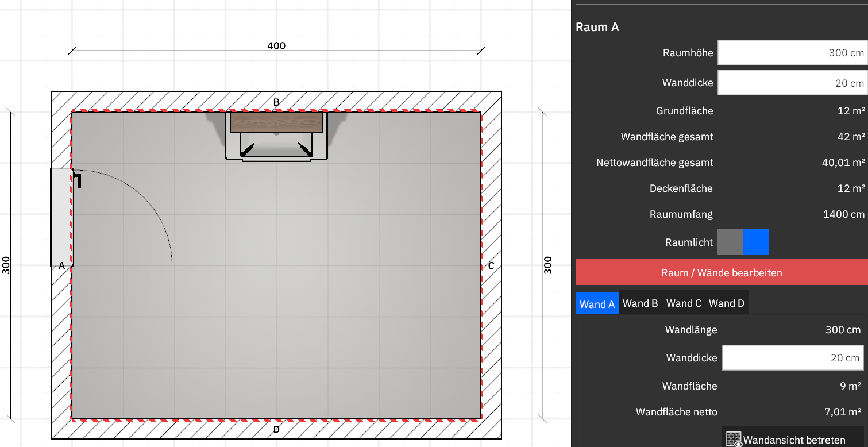
Task: Select the Wand A tab
Action: coord(597,304)
